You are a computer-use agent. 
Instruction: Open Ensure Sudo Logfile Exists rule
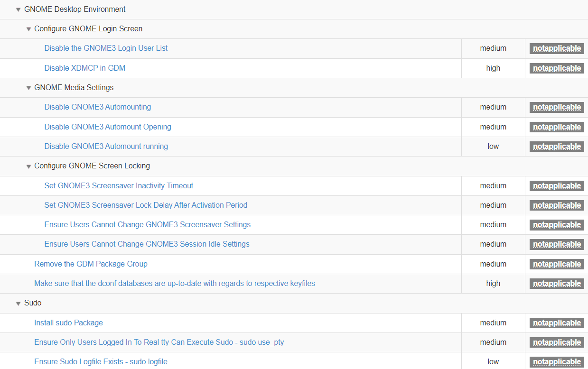(101, 362)
